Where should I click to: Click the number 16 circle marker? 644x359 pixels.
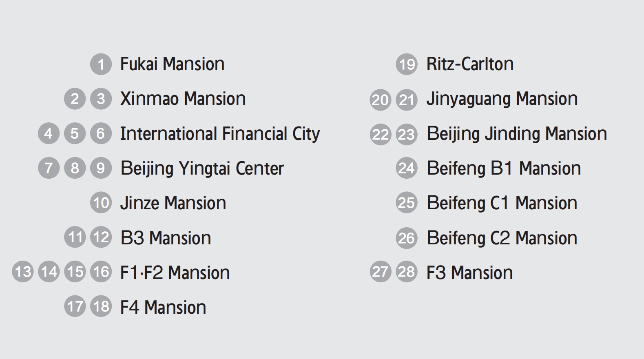pyautogui.click(x=101, y=272)
